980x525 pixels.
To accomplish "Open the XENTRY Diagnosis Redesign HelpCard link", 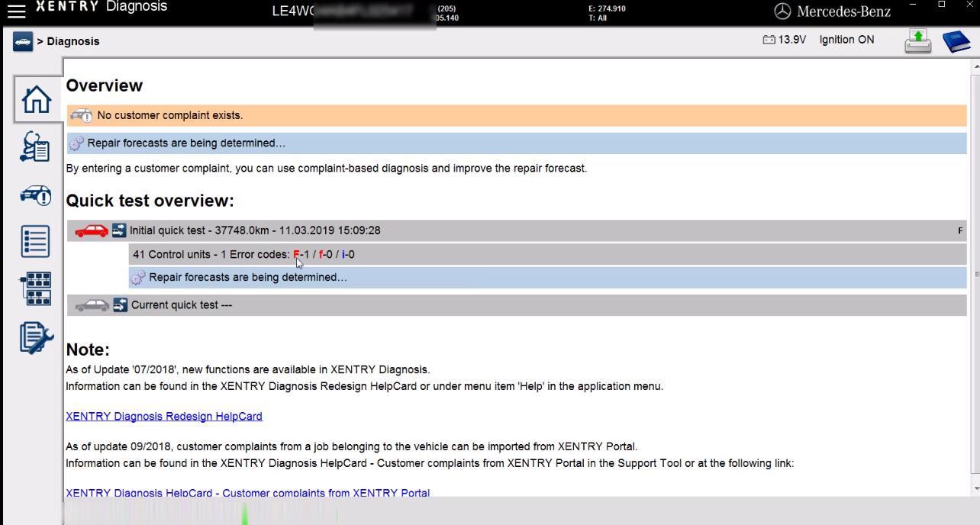I will tap(164, 416).
